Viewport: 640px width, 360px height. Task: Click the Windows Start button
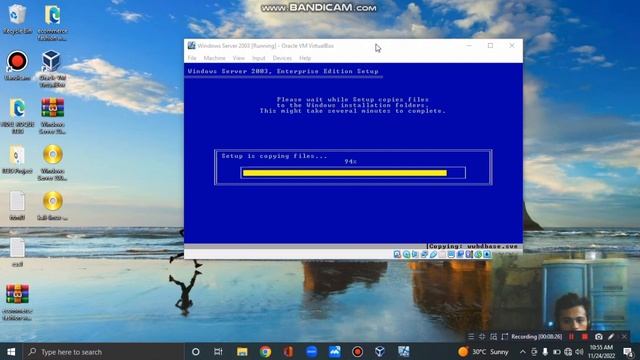point(11,351)
